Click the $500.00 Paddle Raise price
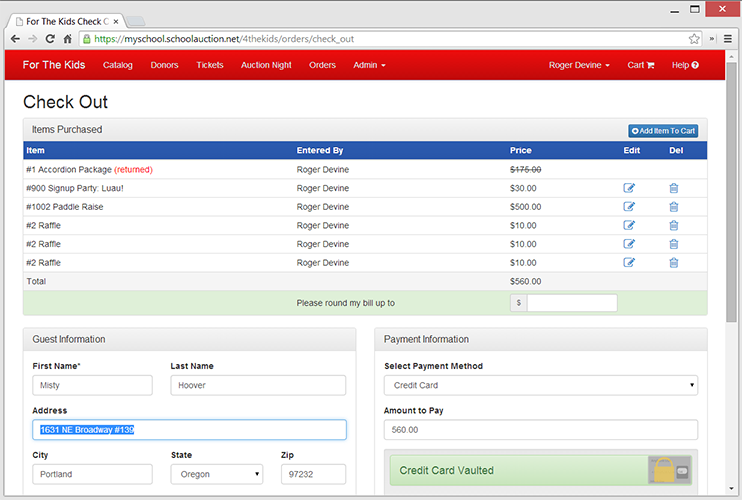 tap(525, 206)
